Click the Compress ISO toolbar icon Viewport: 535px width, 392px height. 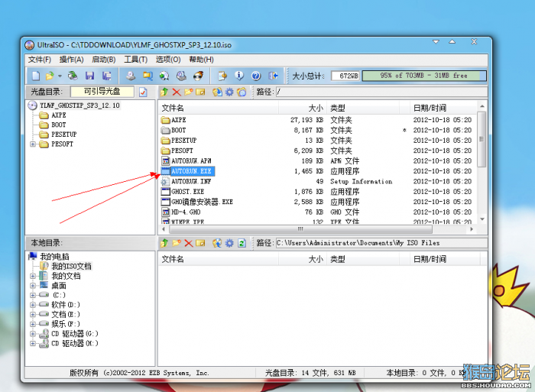(x=181, y=76)
